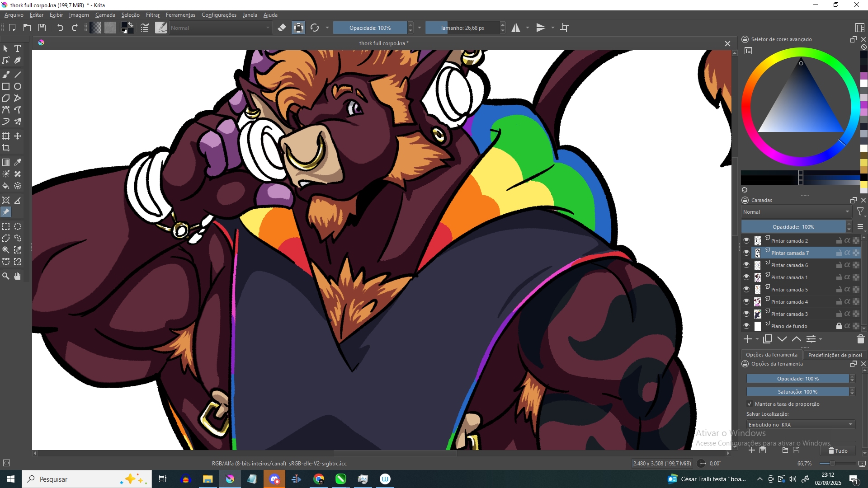Click the top toolbar Opacidade 100% slider

click(370, 28)
